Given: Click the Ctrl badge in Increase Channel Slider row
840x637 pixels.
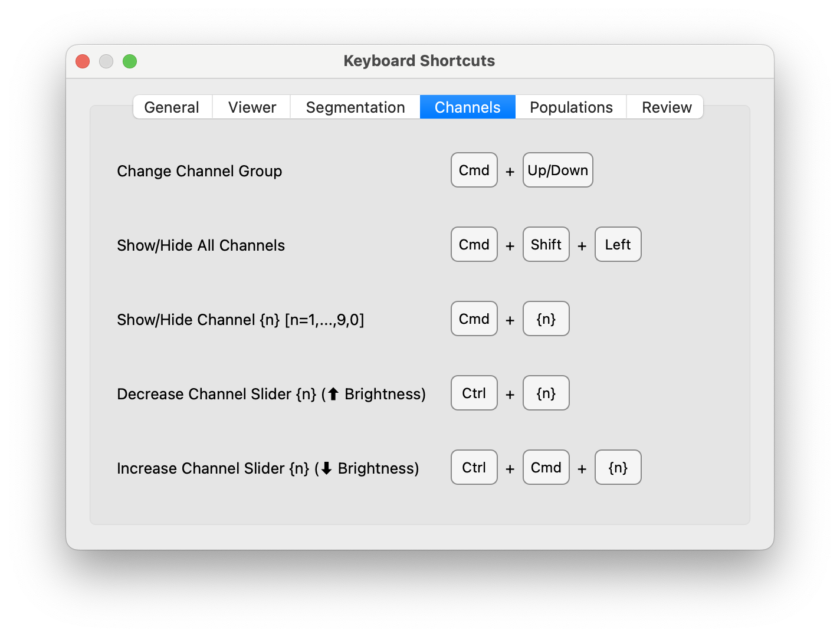Looking at the screenshot, I should (474, 467).
